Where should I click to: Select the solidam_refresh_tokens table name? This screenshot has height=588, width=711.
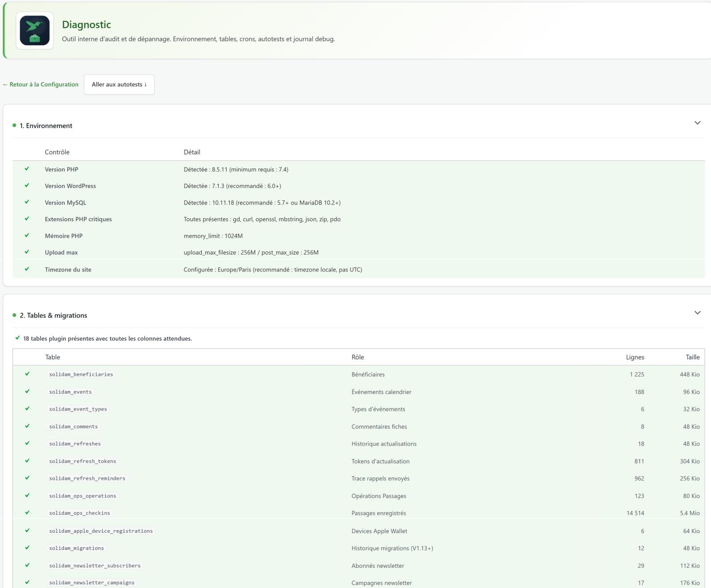pos(82,461)
